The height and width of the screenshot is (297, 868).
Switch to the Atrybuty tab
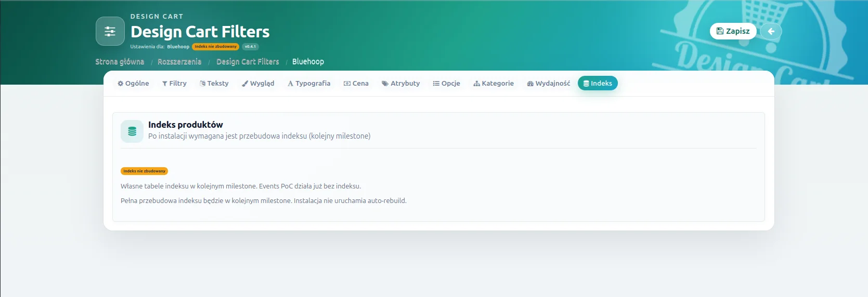click(401, 83)
